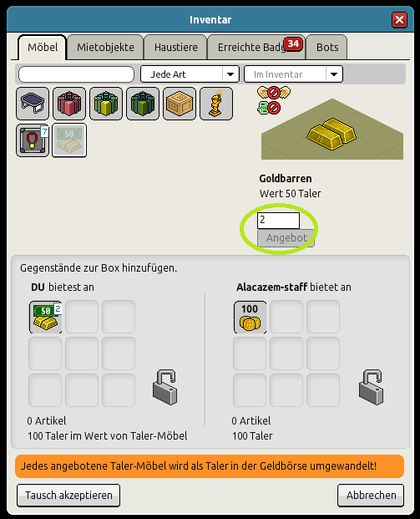420x519 pixels.
Task: Select the pink gift box item
Action: (x=69, y=104)
